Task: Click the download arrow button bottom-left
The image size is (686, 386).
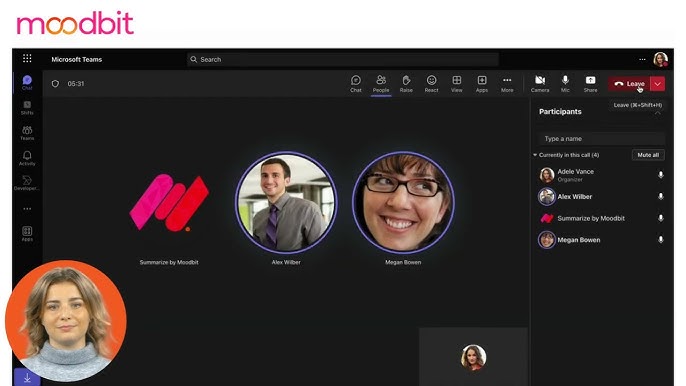Action: 27,377
